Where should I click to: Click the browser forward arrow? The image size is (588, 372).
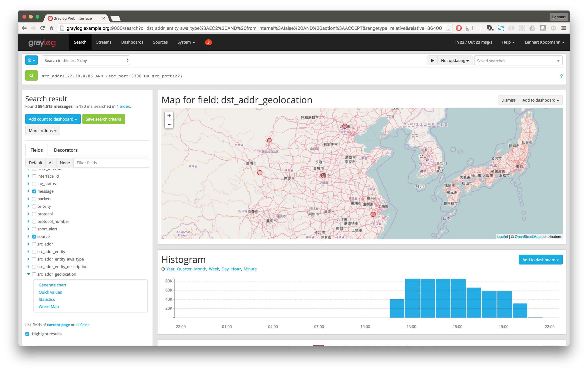pyautogui.click(x=33, y=28)
